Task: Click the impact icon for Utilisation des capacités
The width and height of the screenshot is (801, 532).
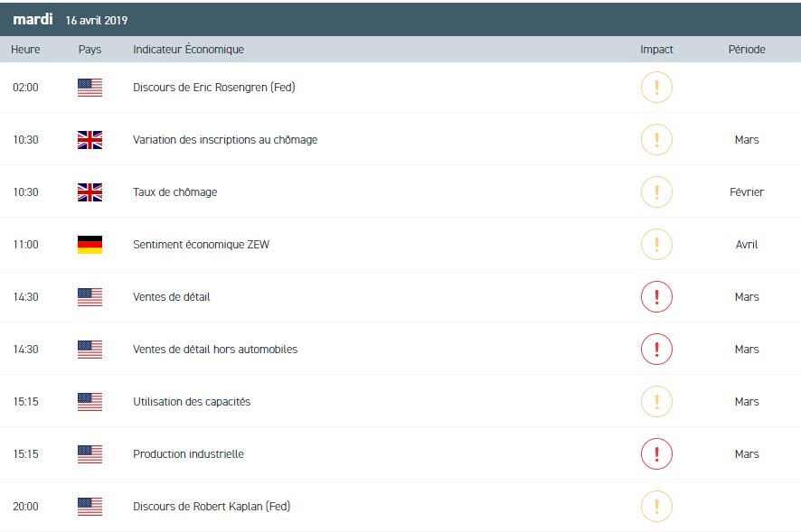Action: pyautogui.click(x=656, y=402)
